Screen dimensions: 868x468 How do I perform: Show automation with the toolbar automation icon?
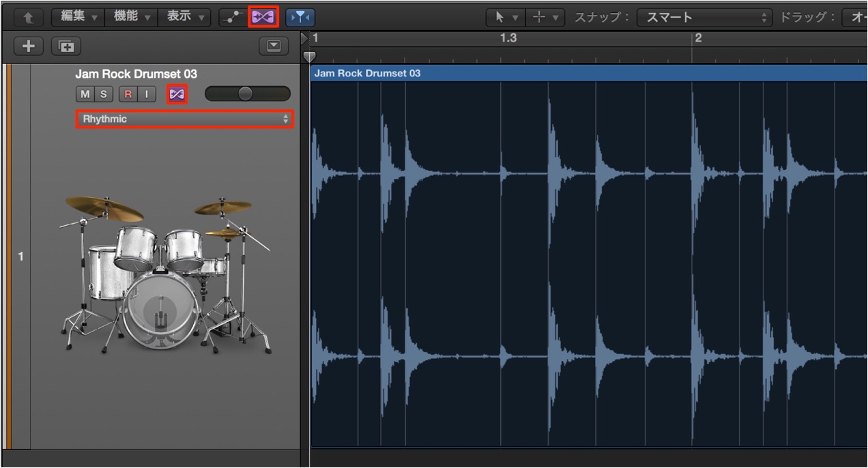tap(232, 16)
